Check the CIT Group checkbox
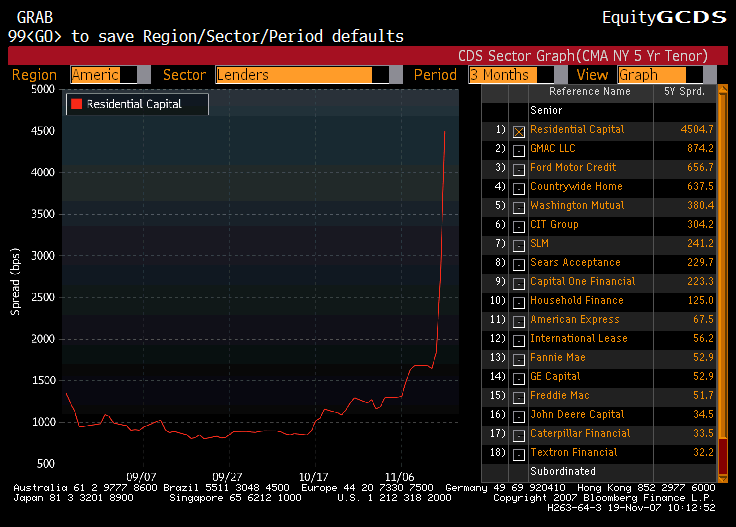Viewport: 736px width, 527px height. point(519,227)
